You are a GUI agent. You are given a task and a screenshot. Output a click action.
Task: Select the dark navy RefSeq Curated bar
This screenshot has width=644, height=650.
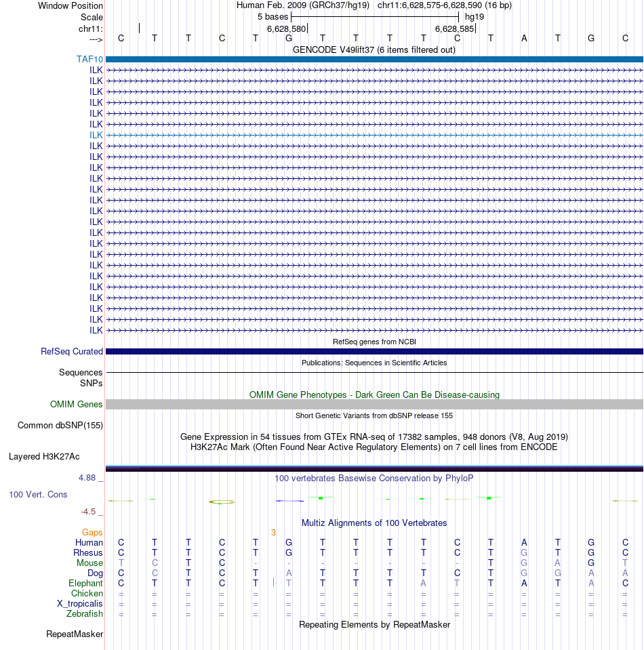tap(374, 352)
